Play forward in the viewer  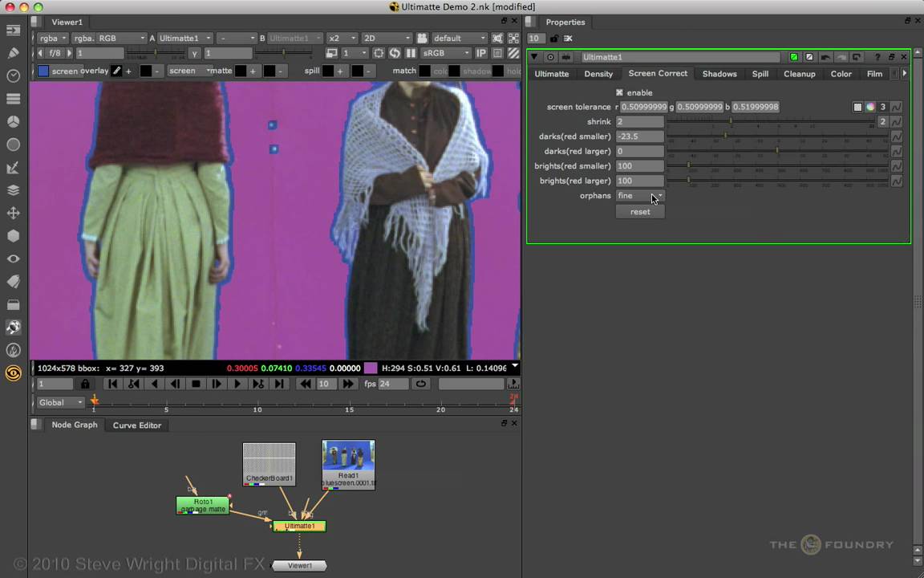tap(237, 384)
